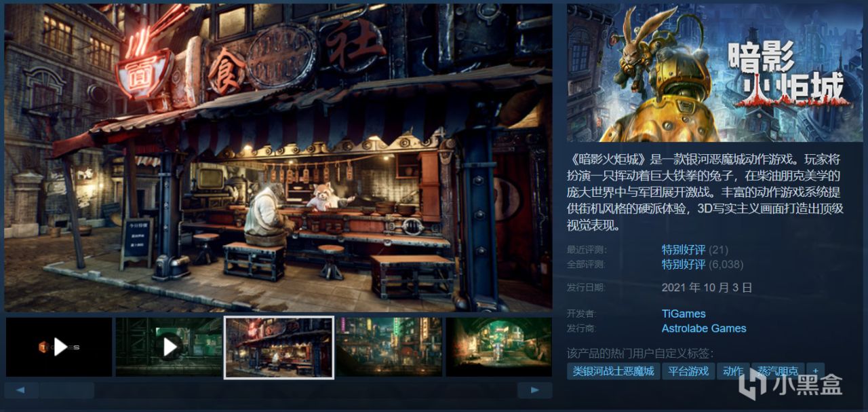Play the first TiGames trailer thumbnail
Image resolution: width=868 pixels, height=412 pixels.
pyautogui.click(x=59, y=347)
